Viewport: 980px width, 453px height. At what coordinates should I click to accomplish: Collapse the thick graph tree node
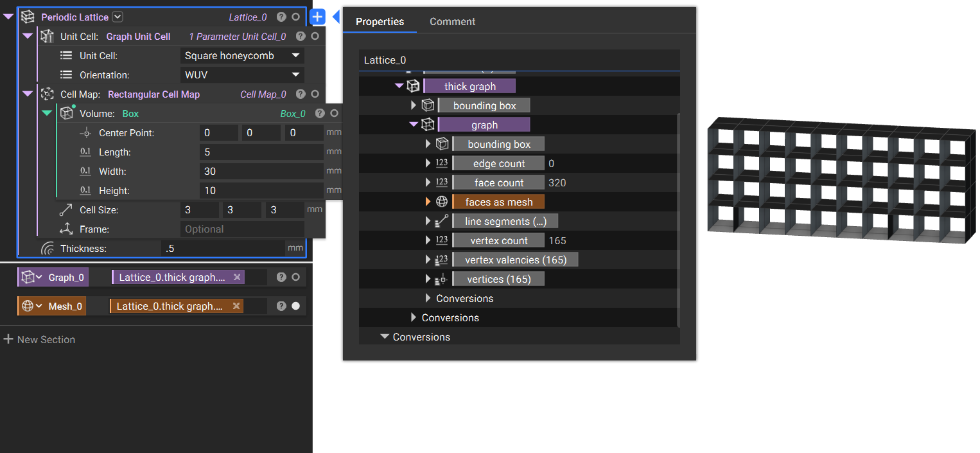tap(399, 86)
